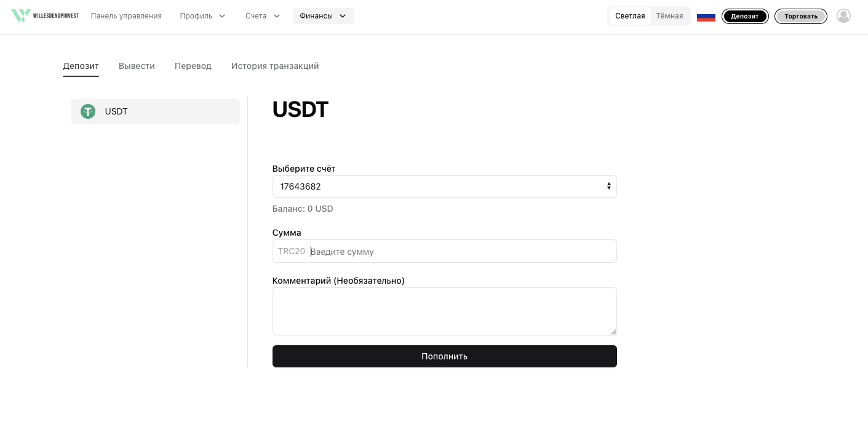Click the WillesdenDPinvest logo

(x=45, y=15)
